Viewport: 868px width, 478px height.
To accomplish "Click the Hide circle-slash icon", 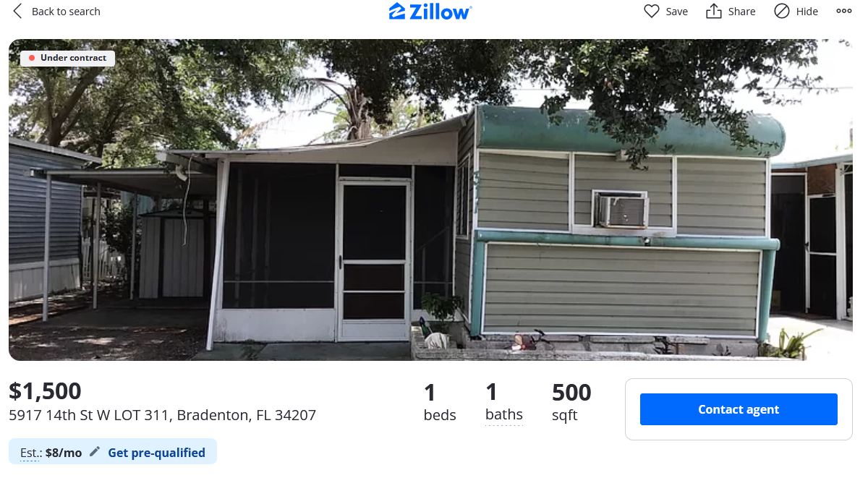I will click(782, 12).
